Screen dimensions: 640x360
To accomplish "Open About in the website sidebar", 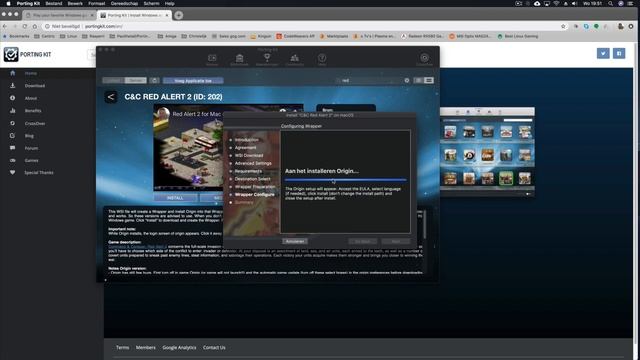I will pos(31,98).
